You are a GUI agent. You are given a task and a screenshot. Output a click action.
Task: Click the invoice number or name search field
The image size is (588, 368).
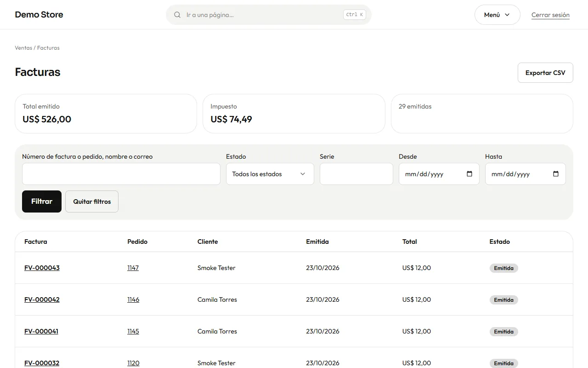[x=121, y=174]
